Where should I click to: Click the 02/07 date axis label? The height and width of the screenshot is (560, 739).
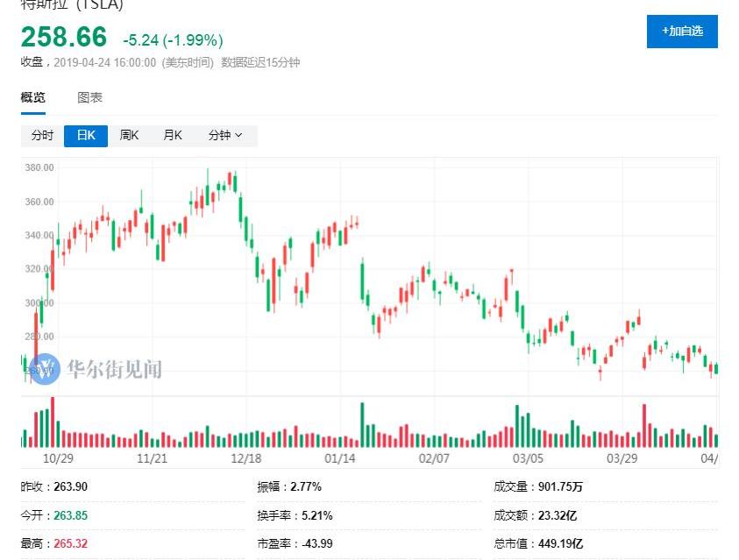[x=434, y=458]
